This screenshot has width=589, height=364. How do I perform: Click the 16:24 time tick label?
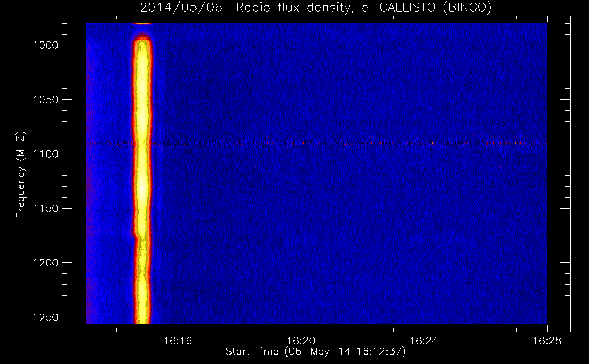click(424, 341)
